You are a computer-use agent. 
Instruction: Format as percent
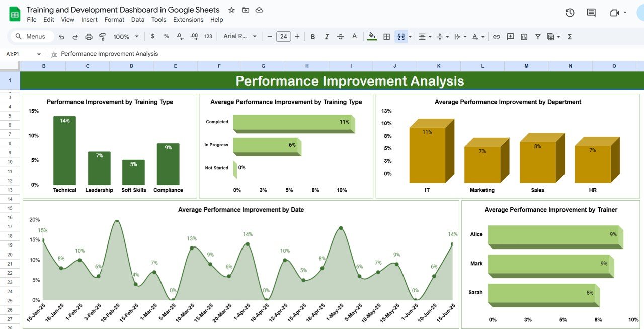pos(166,37)
